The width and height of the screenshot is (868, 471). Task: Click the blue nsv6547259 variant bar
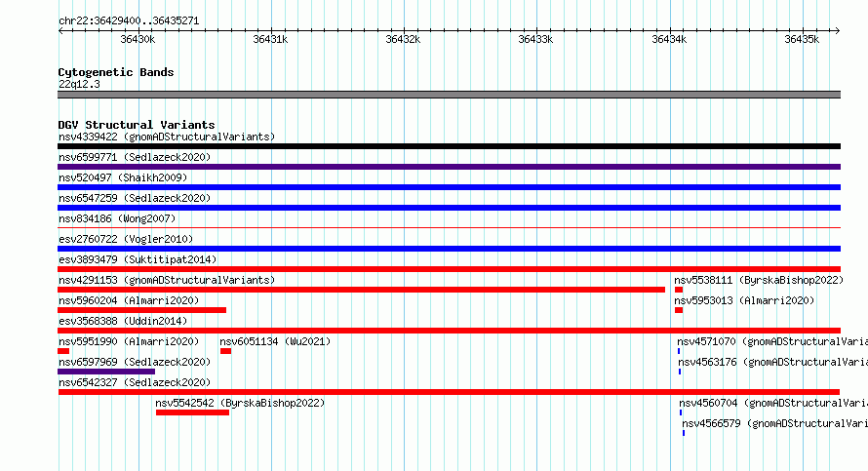[x=449, y=208]
